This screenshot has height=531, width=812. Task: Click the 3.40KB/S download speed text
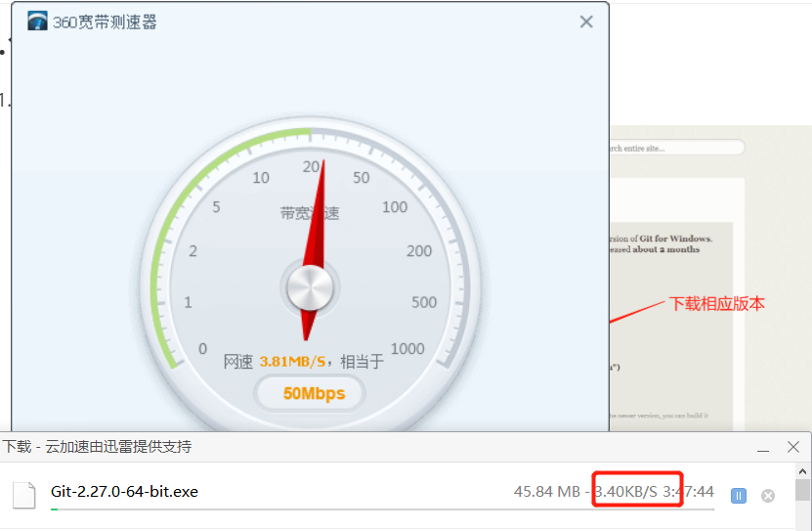pyautogui.click(x=625, y=491)
